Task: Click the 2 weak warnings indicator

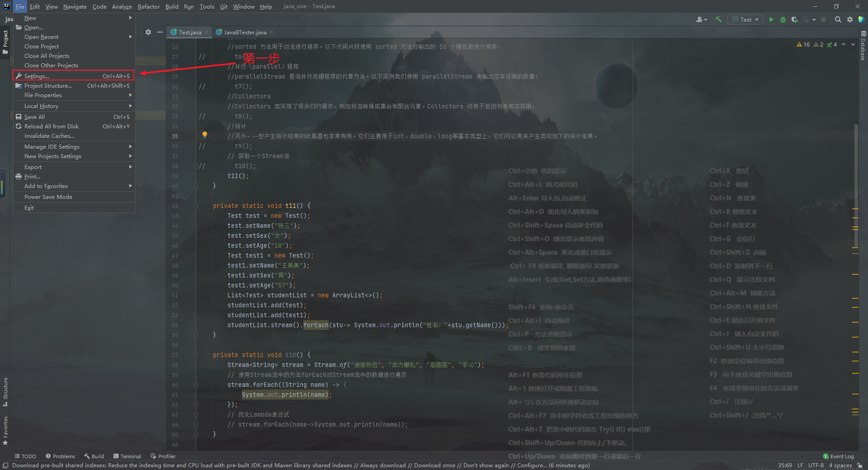Action: [x=818, y=45]
